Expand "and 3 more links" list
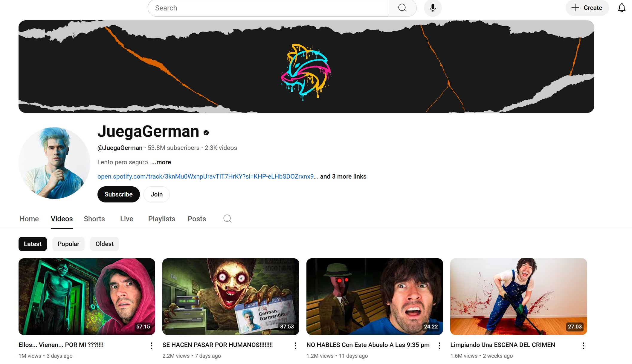 (x=343, y=176)
